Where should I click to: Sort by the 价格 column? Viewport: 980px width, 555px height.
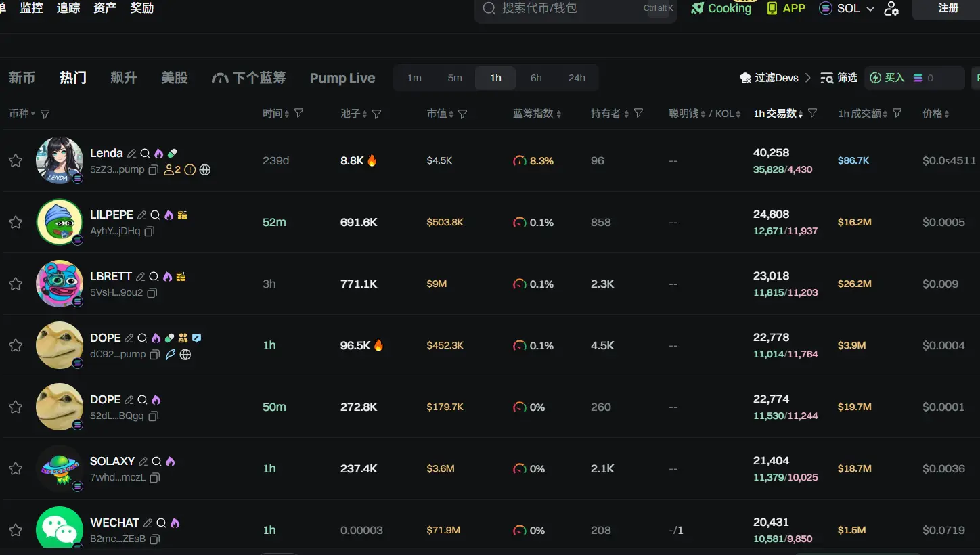936,114
